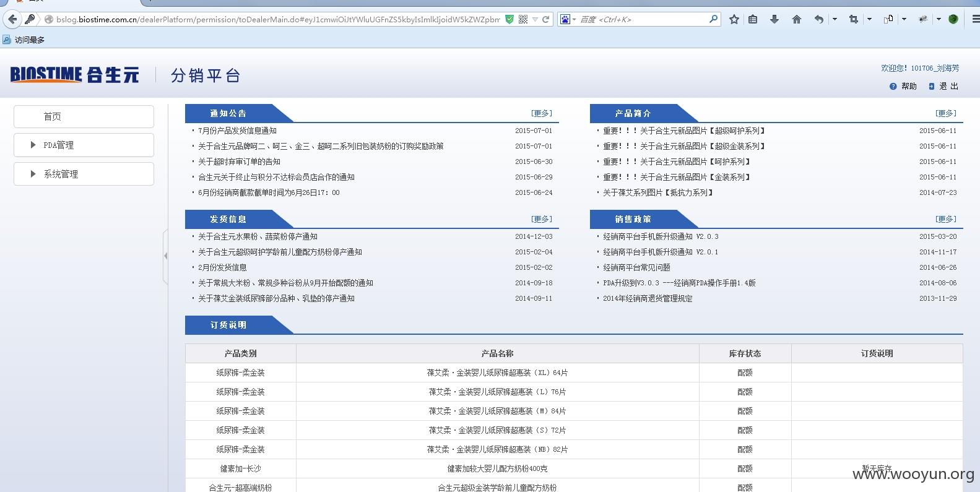
Task: Open [更多] for 销售政策
Action: pyautogui.click(x=946, y=219)
